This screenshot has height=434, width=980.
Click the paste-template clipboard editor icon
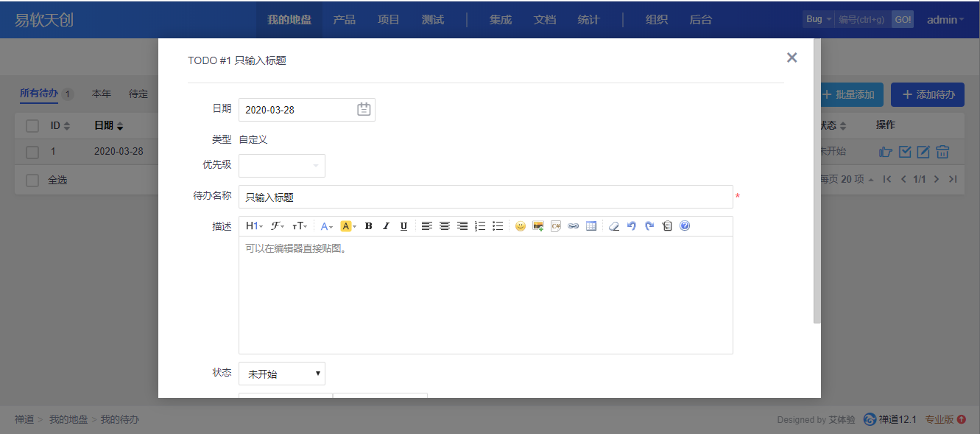(x=667, y=226)
